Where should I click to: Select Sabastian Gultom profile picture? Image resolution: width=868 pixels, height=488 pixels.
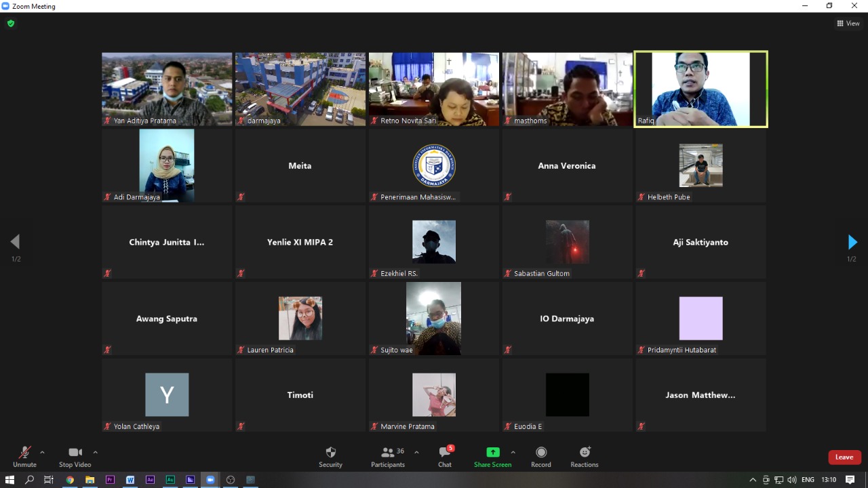pyautogui.click(x=568, y=242)
